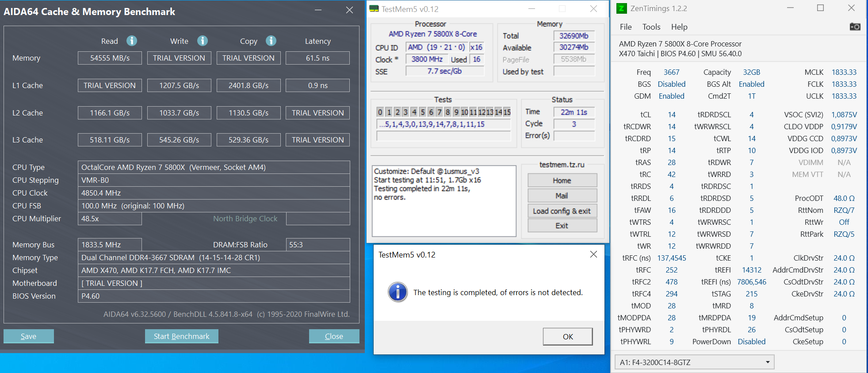
Task: Open Home in TestMem5
Action: (x=562, y=181)
